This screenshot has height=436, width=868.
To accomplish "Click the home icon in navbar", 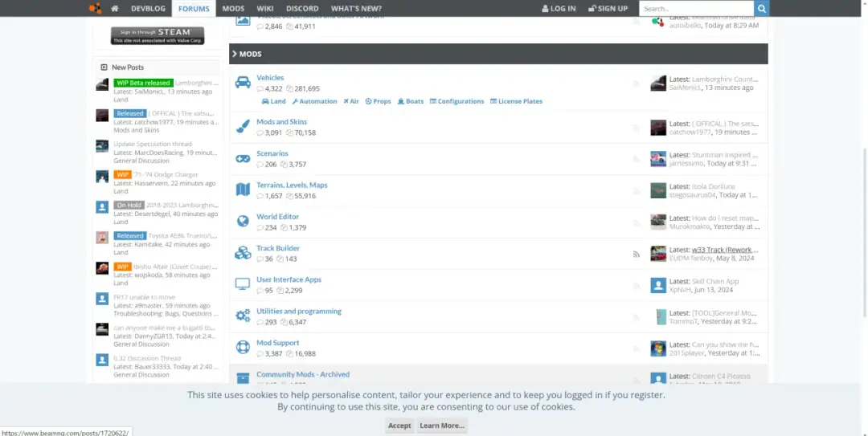I will coord(115,8).
